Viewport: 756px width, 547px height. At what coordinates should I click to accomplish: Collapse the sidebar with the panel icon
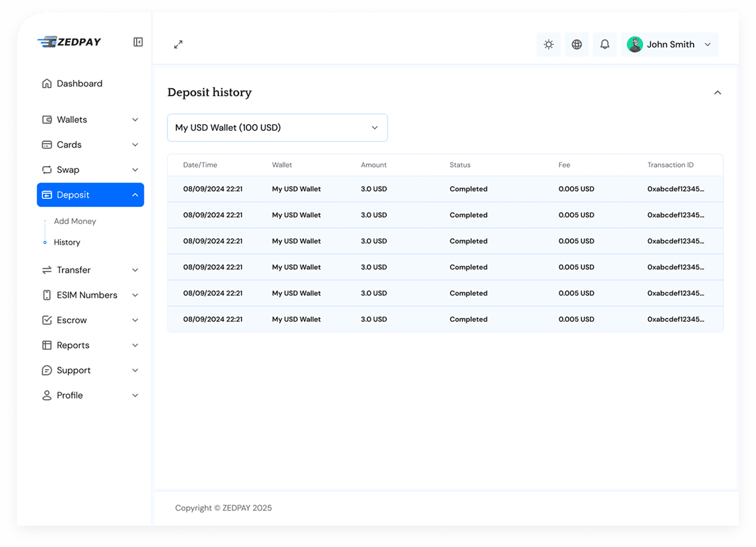click(138, 42)
